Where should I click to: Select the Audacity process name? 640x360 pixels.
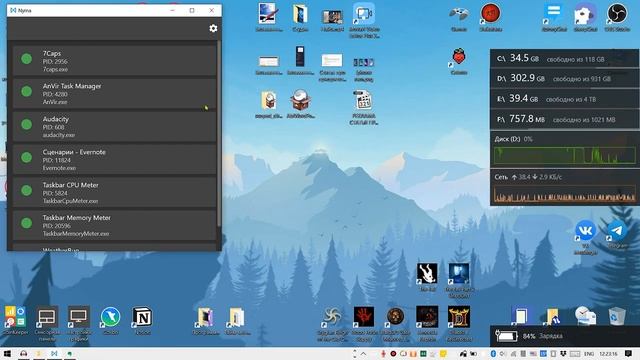tap(56, 119)
